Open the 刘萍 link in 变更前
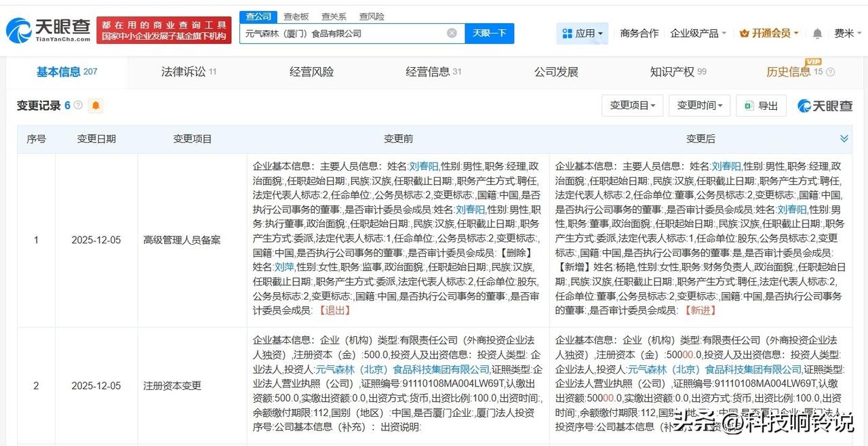Image resolution: width=868 pixels, height=446 pixels. [x=284, y=267]
